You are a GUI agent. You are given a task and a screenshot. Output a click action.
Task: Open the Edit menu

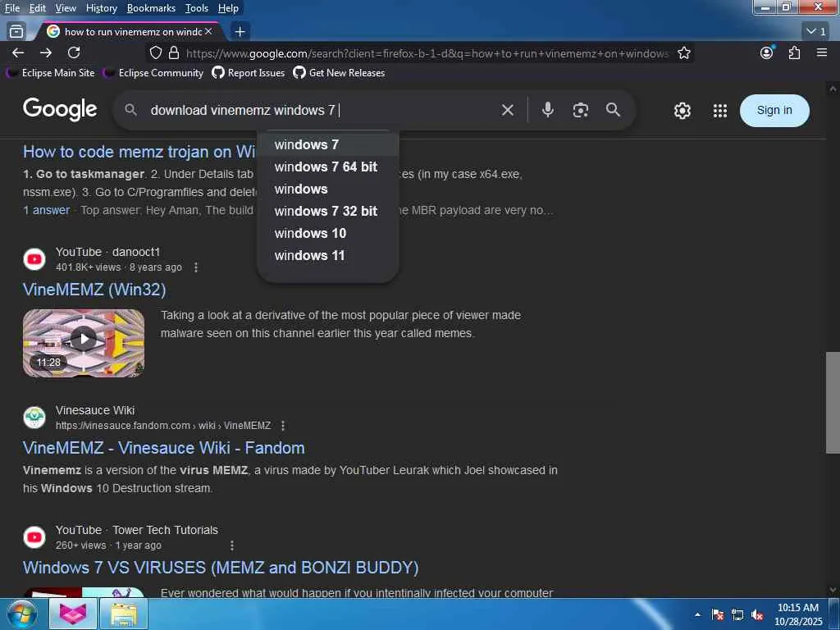(x=37, y=8)
